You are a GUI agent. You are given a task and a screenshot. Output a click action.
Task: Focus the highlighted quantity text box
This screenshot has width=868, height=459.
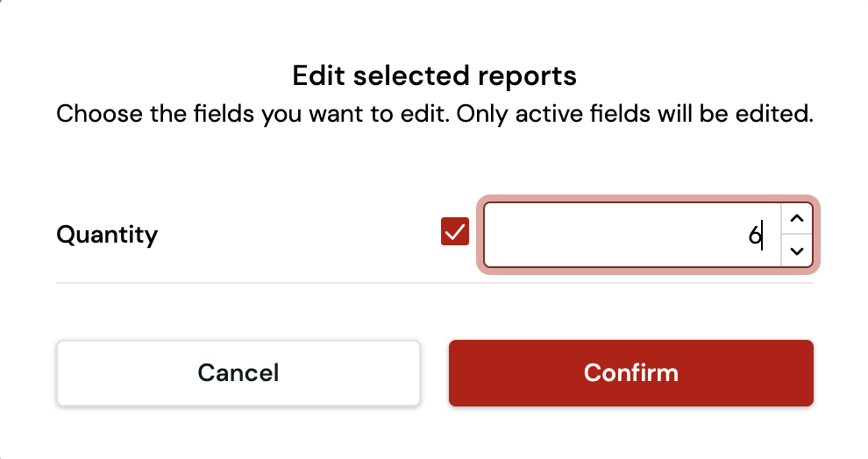click(x=631, y=235)
